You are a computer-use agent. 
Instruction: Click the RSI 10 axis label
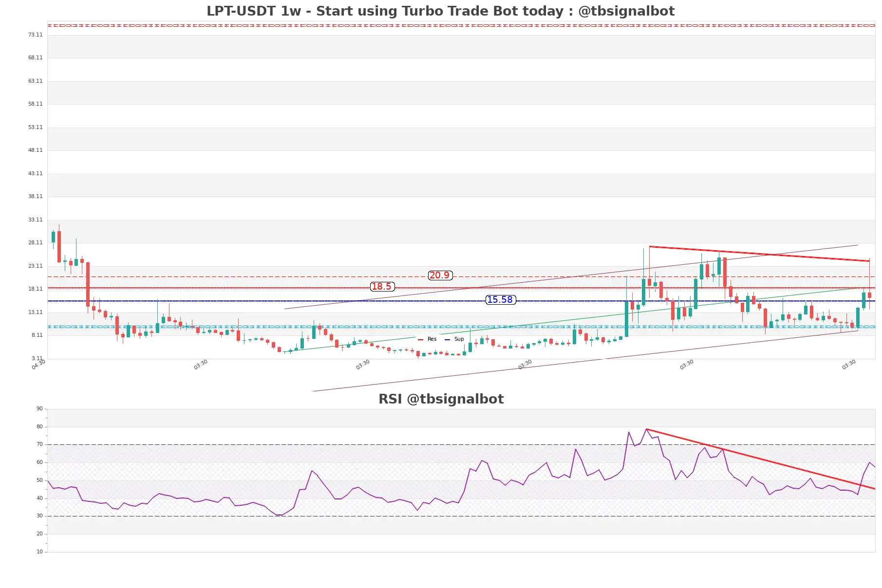click(x=39, y=552)
